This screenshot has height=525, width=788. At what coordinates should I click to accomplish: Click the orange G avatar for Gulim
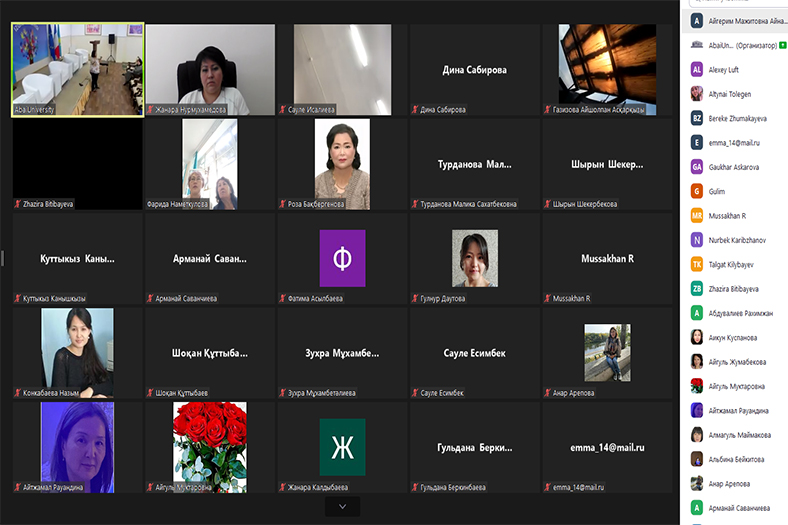pyautogui.click(x=696, y=191)
